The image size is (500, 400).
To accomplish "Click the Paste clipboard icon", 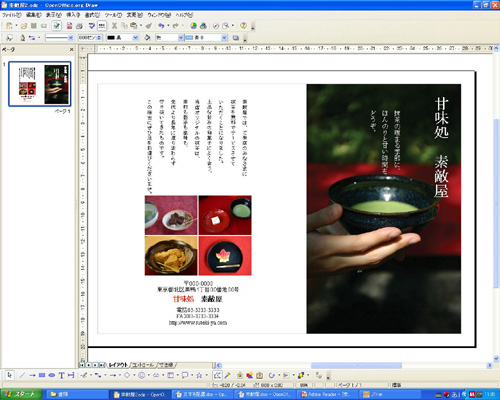I will tap(134, 26).
